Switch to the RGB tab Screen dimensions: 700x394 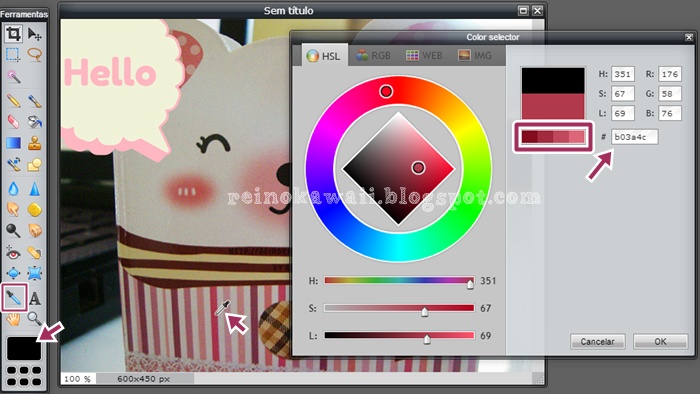(374, 56)
